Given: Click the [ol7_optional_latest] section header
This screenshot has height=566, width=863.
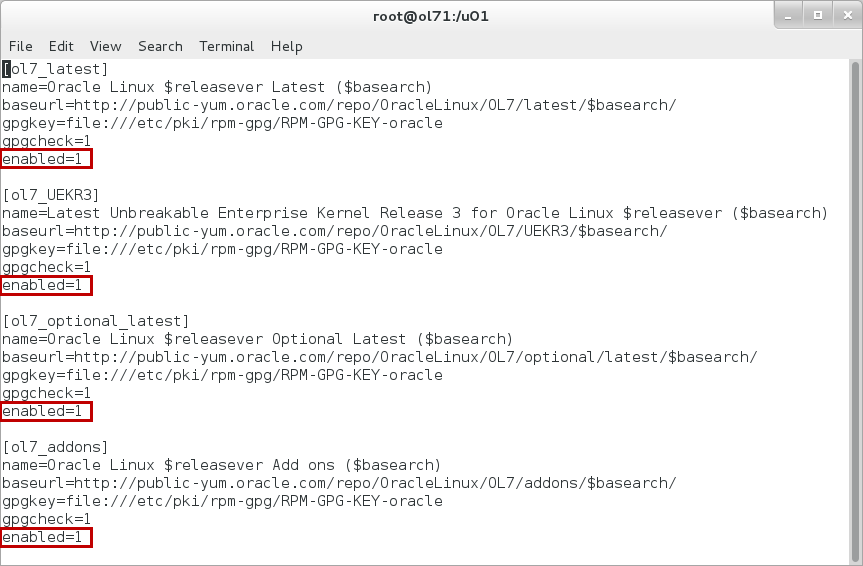Looking at the screenshot, I should pos(96,321).
